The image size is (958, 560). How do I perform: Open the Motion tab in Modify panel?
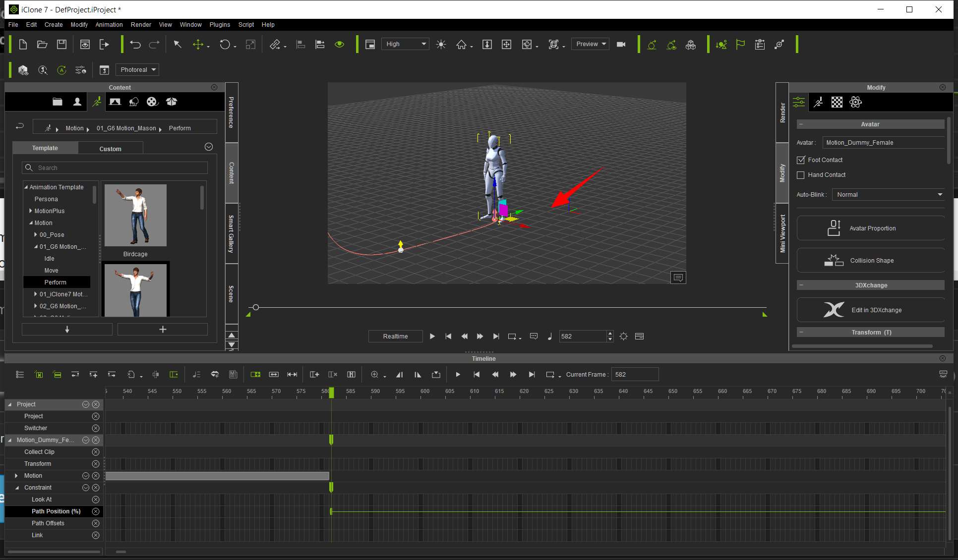pyautogui.click(x=818, y=102)
